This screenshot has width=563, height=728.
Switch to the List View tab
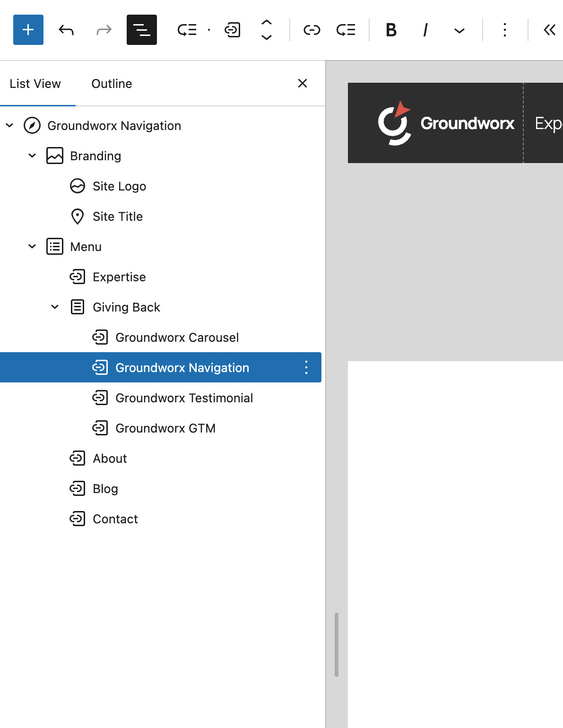point(35,83)
